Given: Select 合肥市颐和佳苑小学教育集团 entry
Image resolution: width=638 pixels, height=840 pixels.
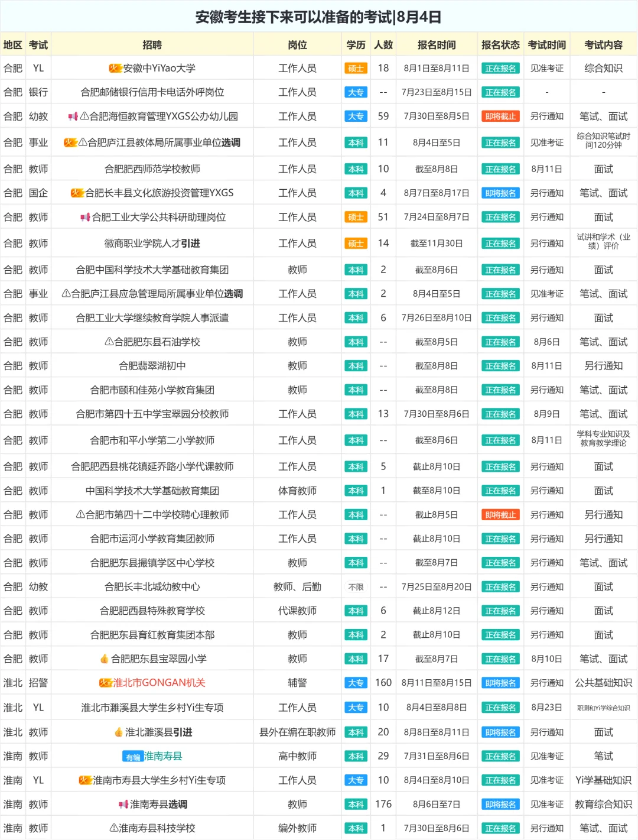Looking at the screenshot, I should [152, 390].
